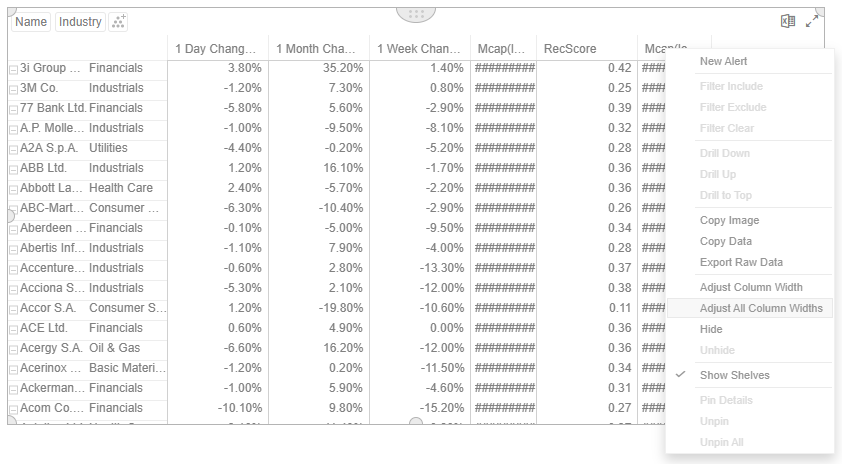
Task: Collapse the Accor S.A. row toggle
Action: point(13,309)
